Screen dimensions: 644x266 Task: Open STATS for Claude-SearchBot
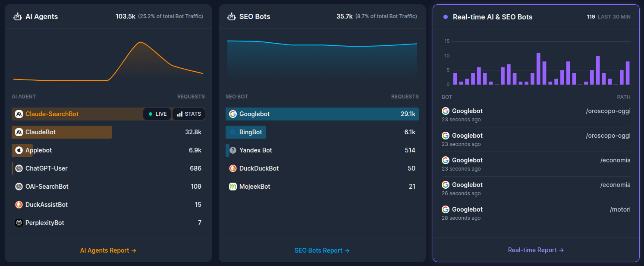pyautogui.click(x=189, y=114)
